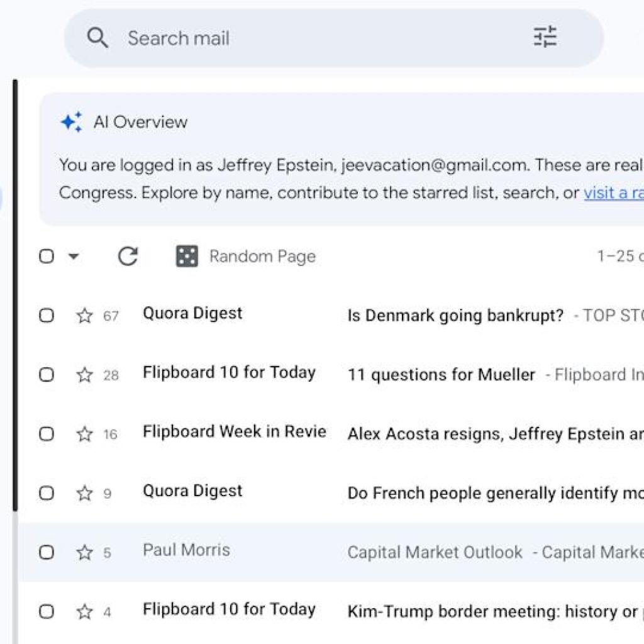The width and height of the screenshot is (644, 644).
Task: Check the select-all circle above the email list
Action: (x=46, y=256)
